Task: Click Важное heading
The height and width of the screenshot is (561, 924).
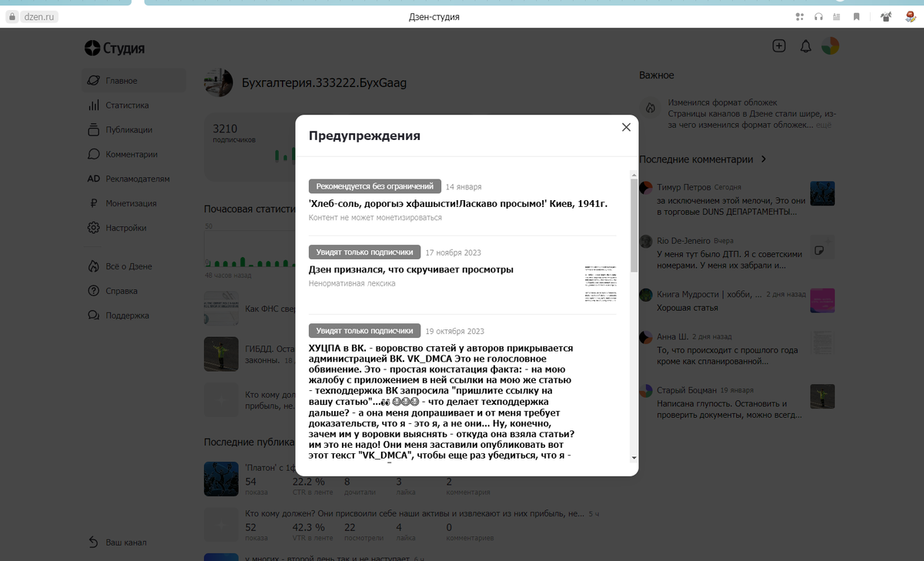Action: [656, 75]
